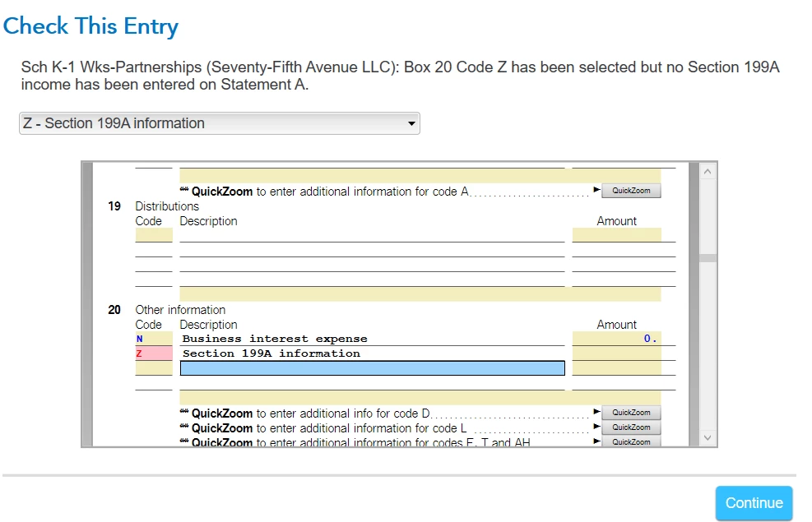Click the Continue button
Screen dimensions: 812x522
click(x=754, y=503)
